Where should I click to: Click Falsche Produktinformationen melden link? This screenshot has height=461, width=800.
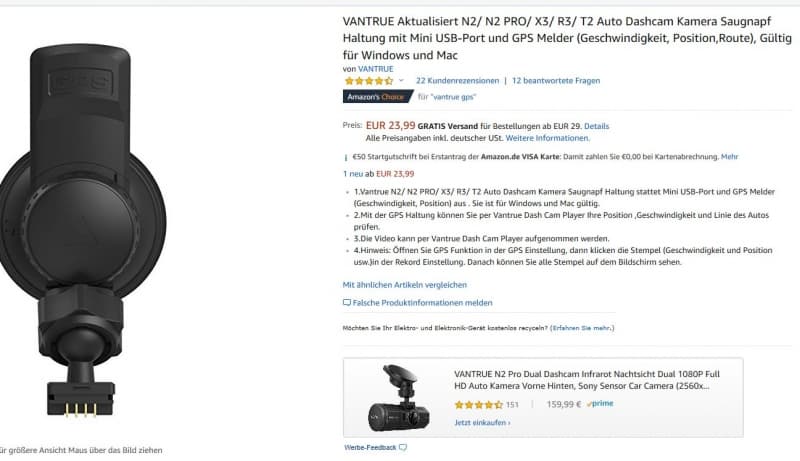click(422, 303)
